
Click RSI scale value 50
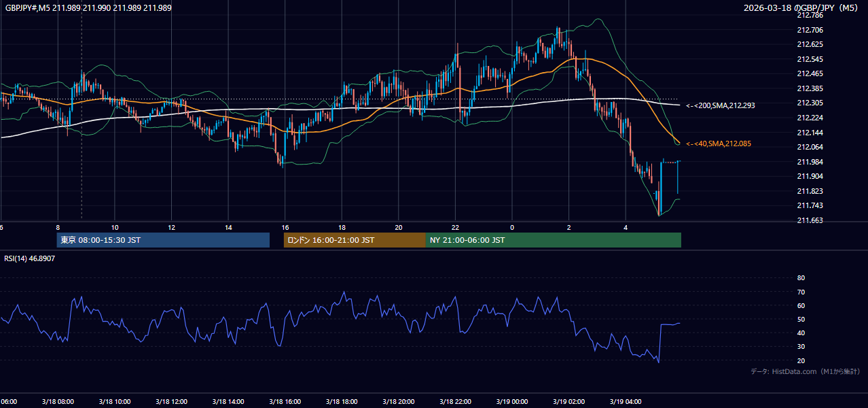point(801,319)
